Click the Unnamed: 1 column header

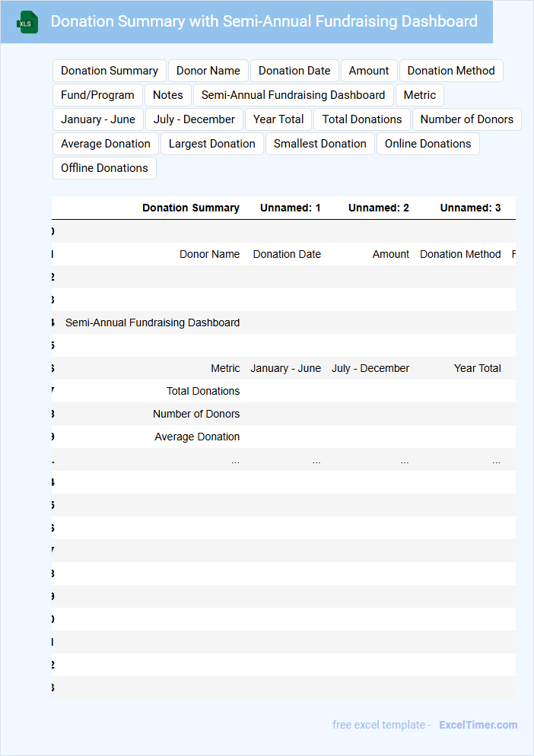[290, 208]
